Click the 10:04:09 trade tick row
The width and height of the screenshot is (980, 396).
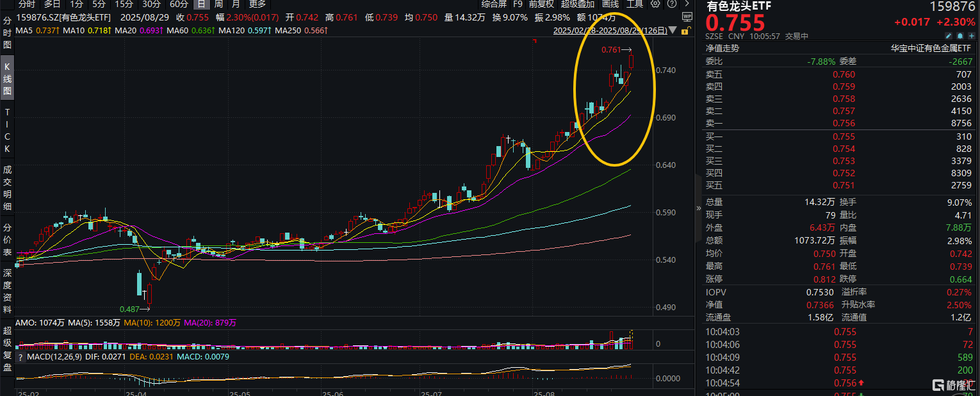[838, 358]
